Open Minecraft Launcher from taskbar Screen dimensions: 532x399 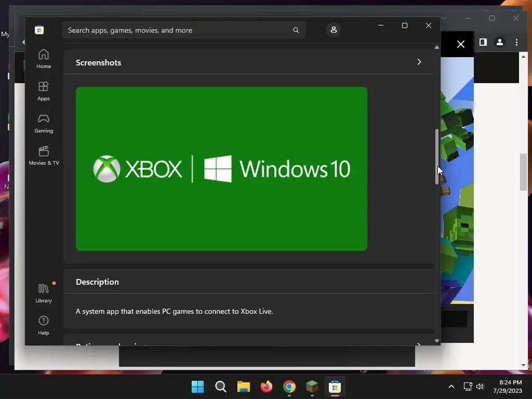pyautogui.click(x=312, y=387)
